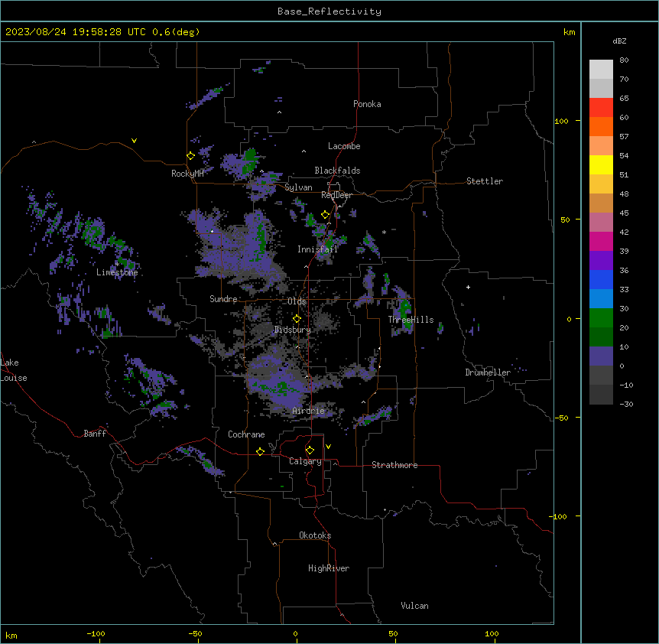This screenshot has width=659, height=644.
Task: Pick the magenta 39–42 dBZ legend swatch
Action: (601, 242)
